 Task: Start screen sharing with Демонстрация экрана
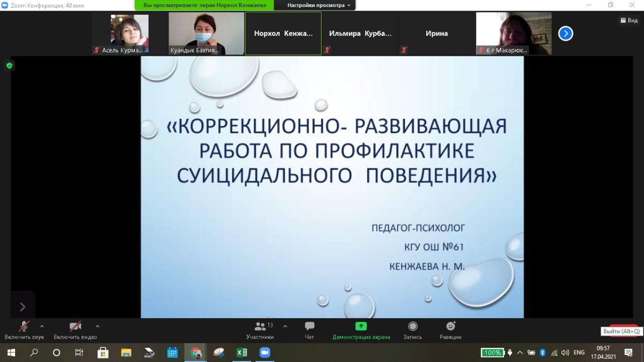pyautogui.click(x=361, y=326)
